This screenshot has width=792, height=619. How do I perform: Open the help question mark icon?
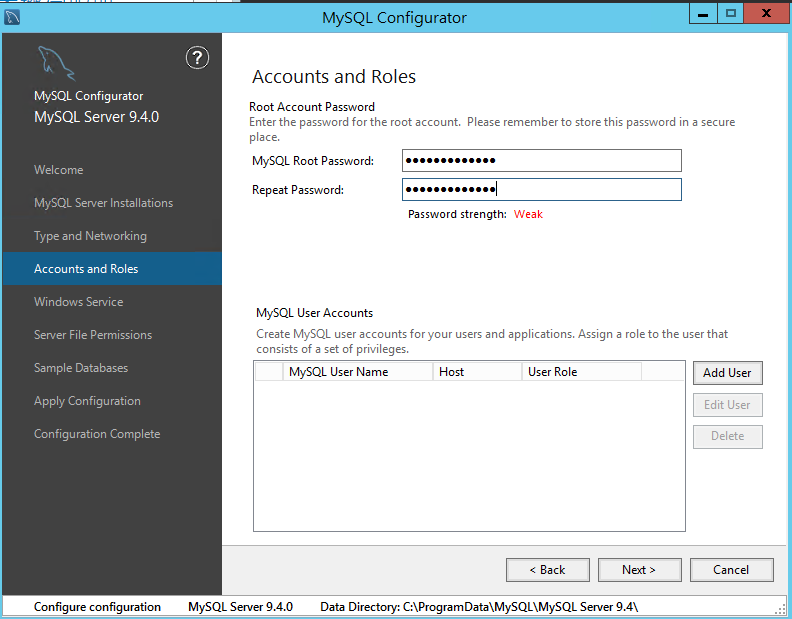(197, 58)
